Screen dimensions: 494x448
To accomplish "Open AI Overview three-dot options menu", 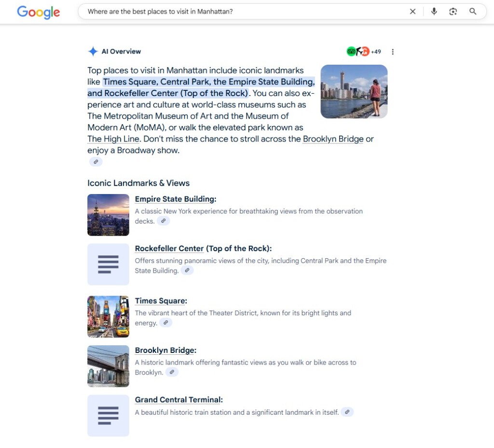I will point(393,52).
